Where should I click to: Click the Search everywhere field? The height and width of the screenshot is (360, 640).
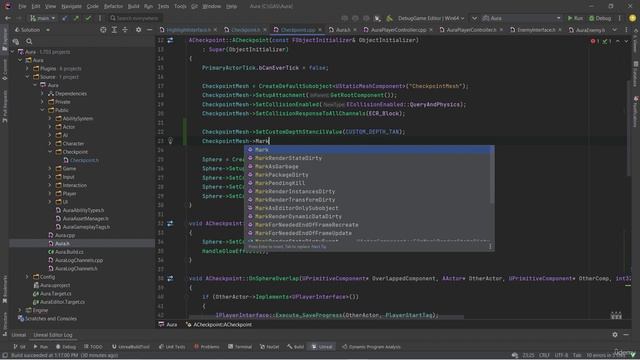[135, 18]
